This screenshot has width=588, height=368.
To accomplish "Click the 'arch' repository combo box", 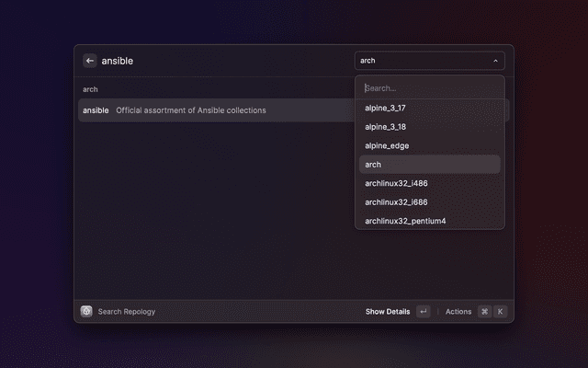I will [x=423, y=61].
